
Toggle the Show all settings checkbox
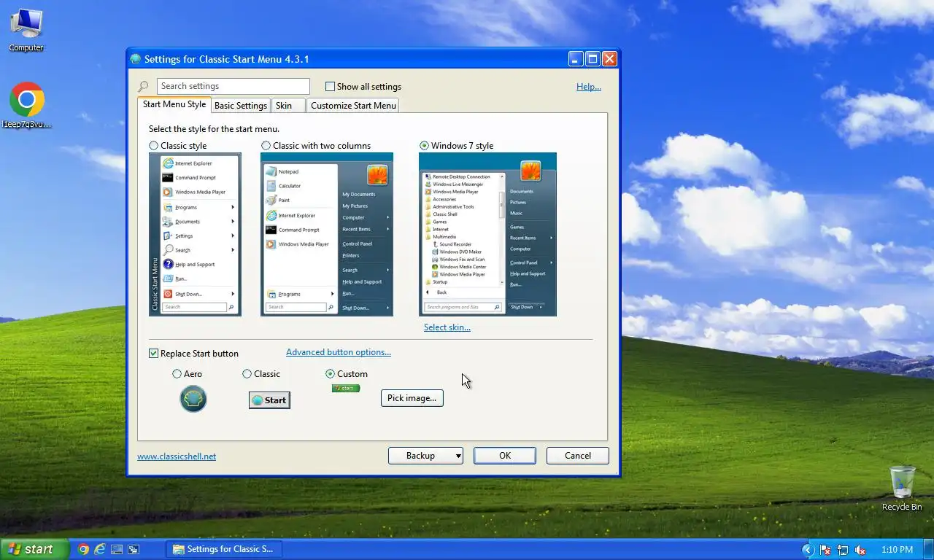tap(330, 87)
